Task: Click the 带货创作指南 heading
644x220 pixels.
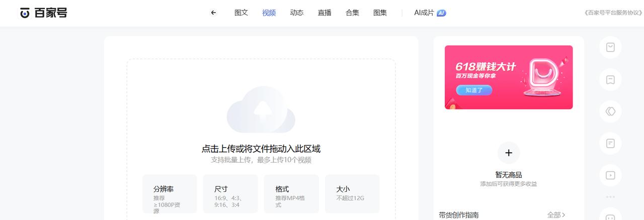Action: click(458, 215)
